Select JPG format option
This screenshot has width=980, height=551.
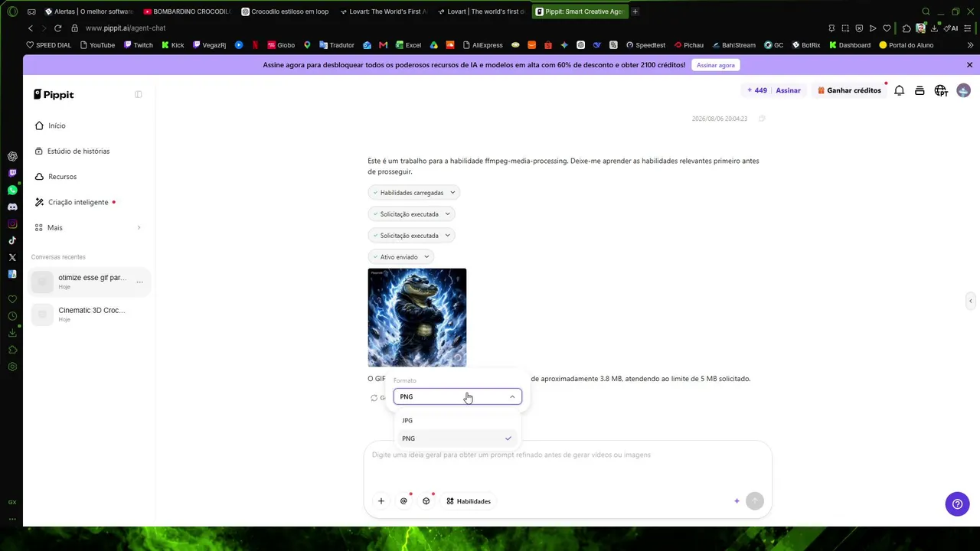(457, 420)
